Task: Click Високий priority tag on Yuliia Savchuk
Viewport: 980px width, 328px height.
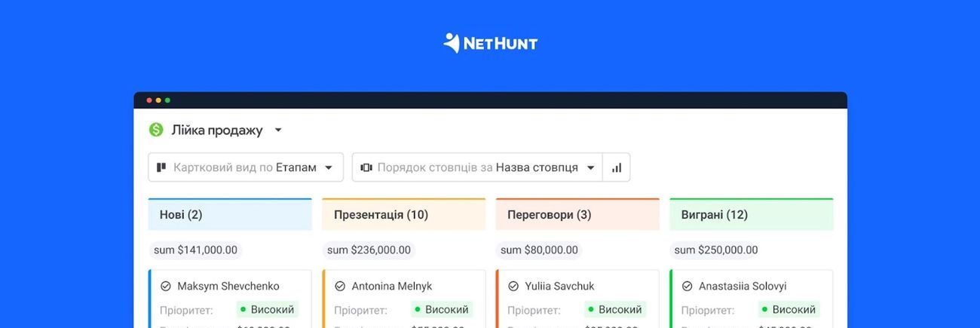Action: point(615,309)
